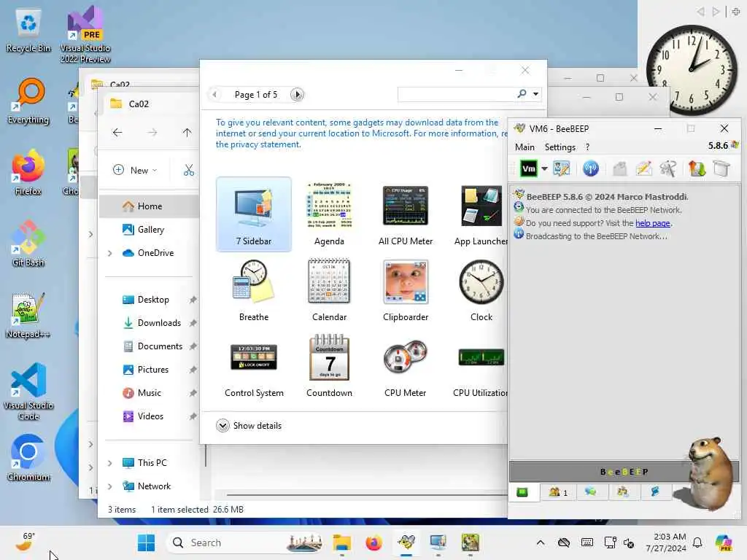Image resolution: width=747 pixels, height=560 pixels.
Task: Open the New dropdown in Explorer toolbar
Action: [135, 170]
